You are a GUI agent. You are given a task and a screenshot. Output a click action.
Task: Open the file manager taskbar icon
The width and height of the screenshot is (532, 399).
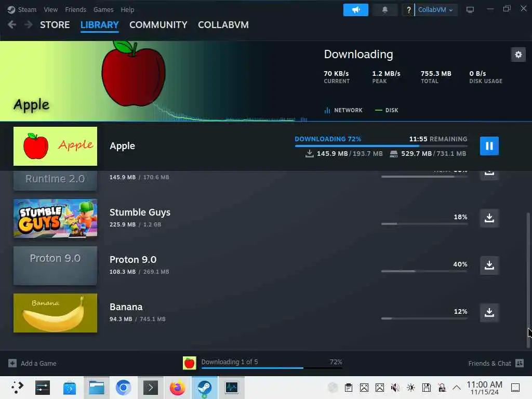(x=96, y=387)
